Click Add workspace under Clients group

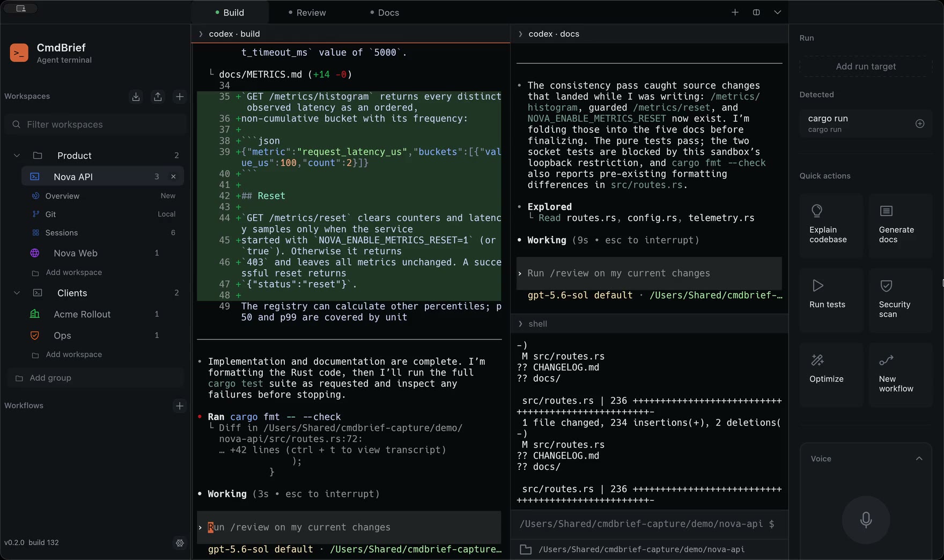click(x=73, y=355)
